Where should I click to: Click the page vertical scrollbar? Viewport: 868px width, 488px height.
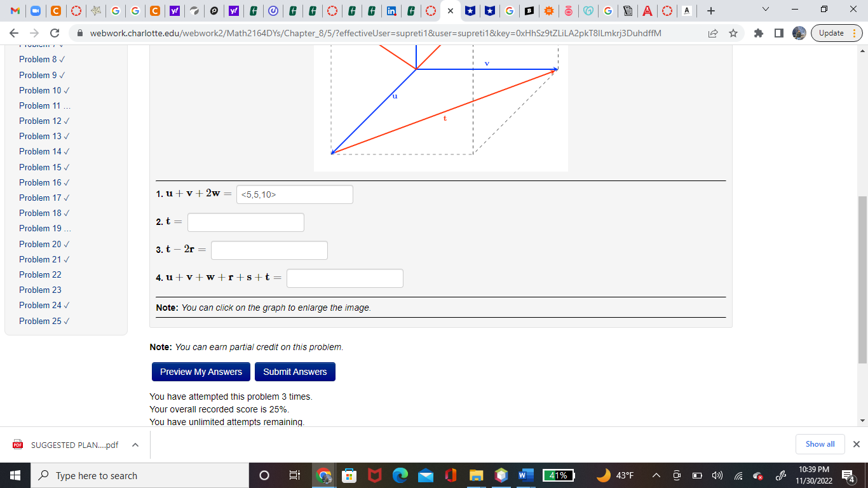(862, 280)
